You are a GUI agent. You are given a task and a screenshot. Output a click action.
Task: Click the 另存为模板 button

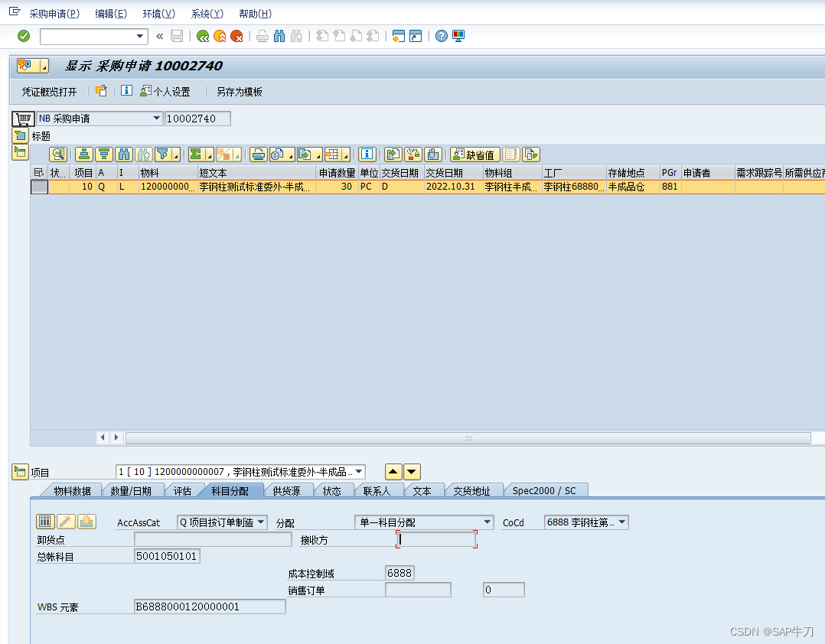point(240,92)
